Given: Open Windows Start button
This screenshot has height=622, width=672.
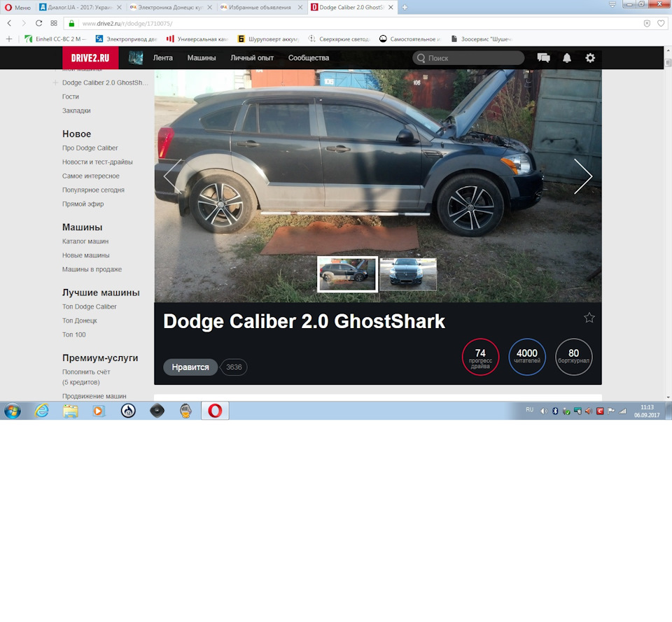Looking at the screenshot, I should point(13,411).
